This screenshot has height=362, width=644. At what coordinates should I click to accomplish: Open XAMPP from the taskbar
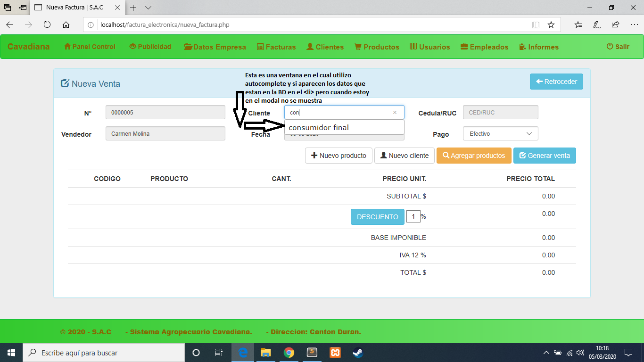click(x=335, y=353)
